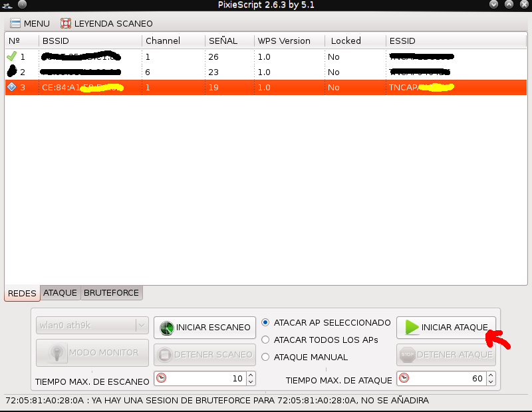Increase the max scan time value

pyautogui.click(x=251, y=375)
